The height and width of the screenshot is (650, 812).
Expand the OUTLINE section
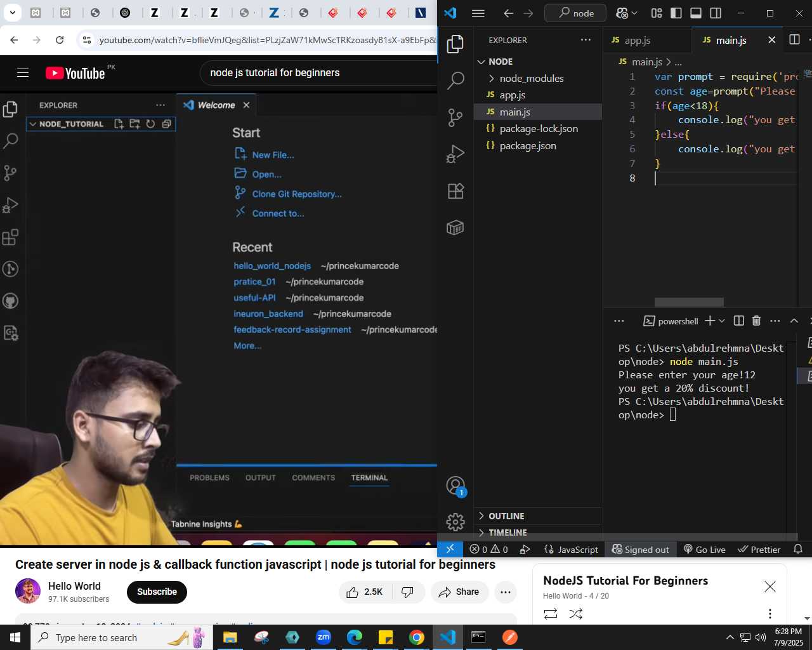(x=538, y=516)
